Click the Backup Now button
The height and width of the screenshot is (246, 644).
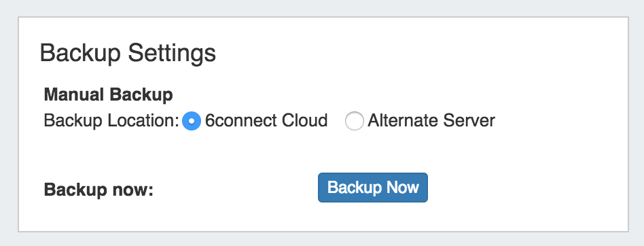click(x=373, y=188)
